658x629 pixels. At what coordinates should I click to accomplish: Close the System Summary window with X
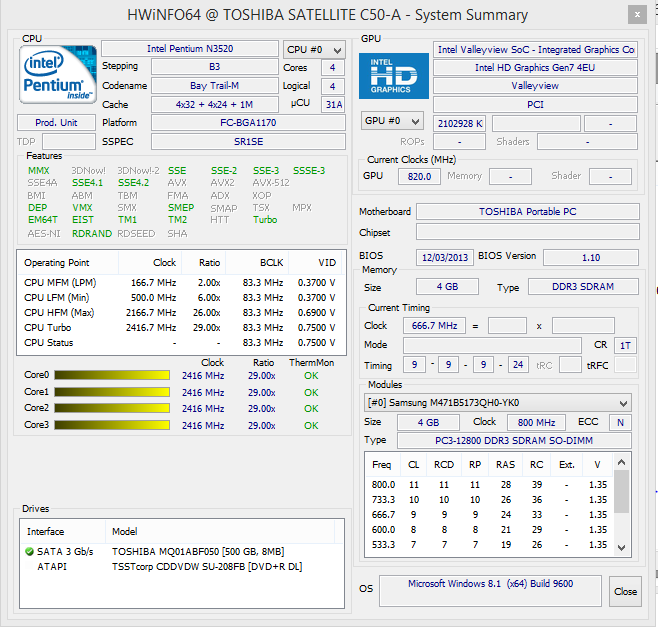pos(637,15)
